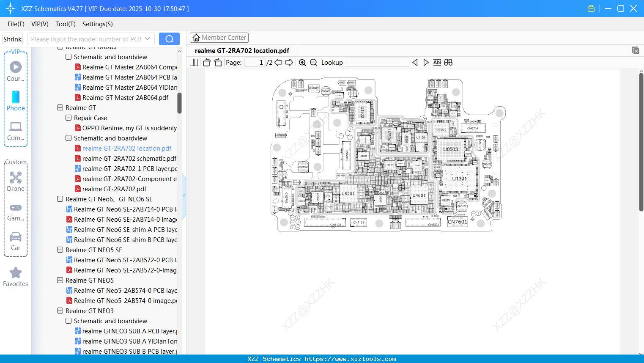The image size is (644, 363).
Task: Rotate the PDF page clockwise
Action: coord(217,62)
